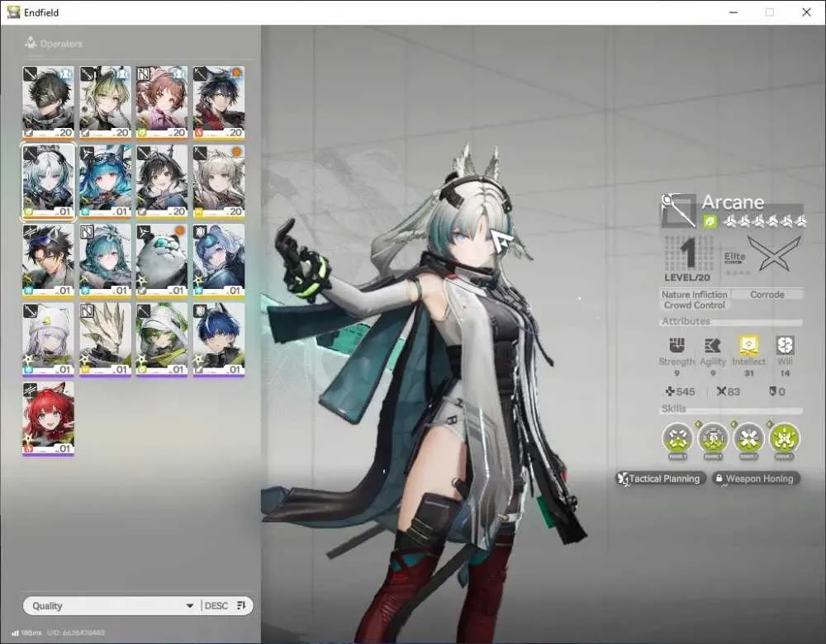This screenshot has width=826, height=644.
Task: Click the Agility attribute icon
Action: [713, 345]
